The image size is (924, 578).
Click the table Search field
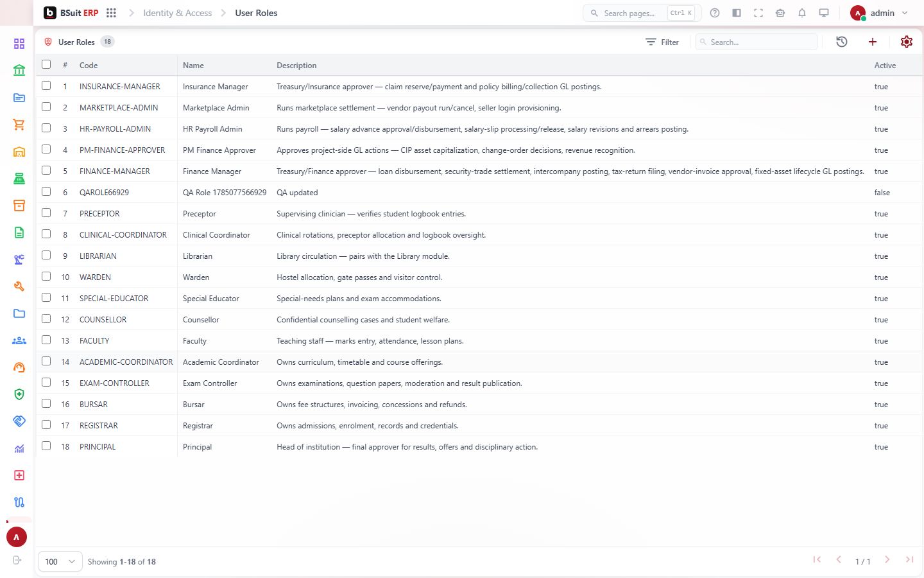coord(757,42)
